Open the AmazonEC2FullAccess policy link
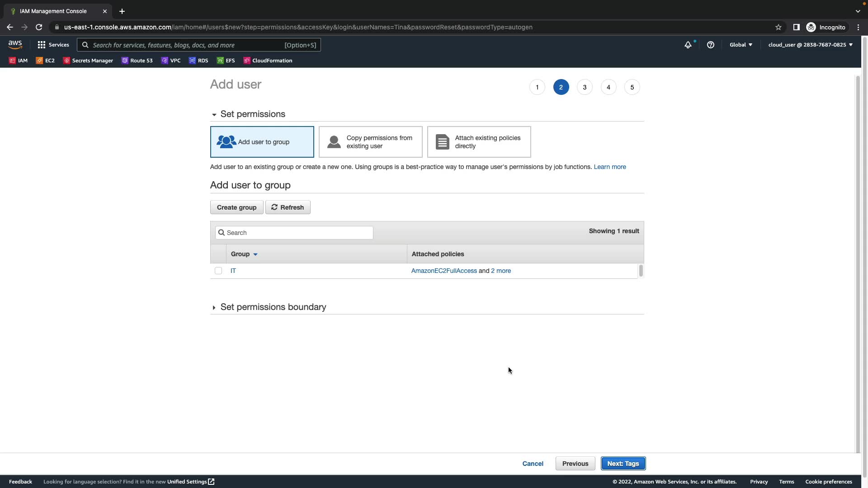The height and width of the screenshot is (488, 868). coord(443,271)
